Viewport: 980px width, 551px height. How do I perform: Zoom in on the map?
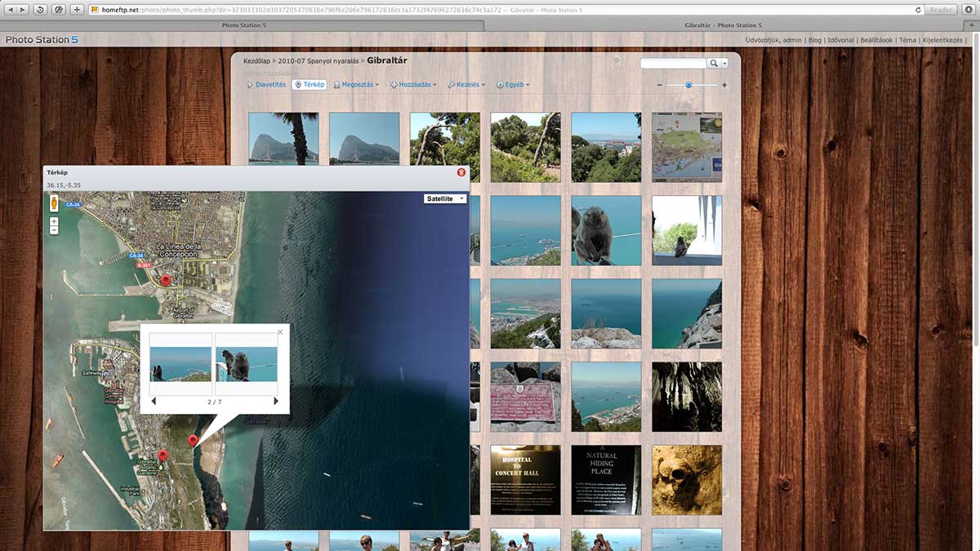[54, 221]
